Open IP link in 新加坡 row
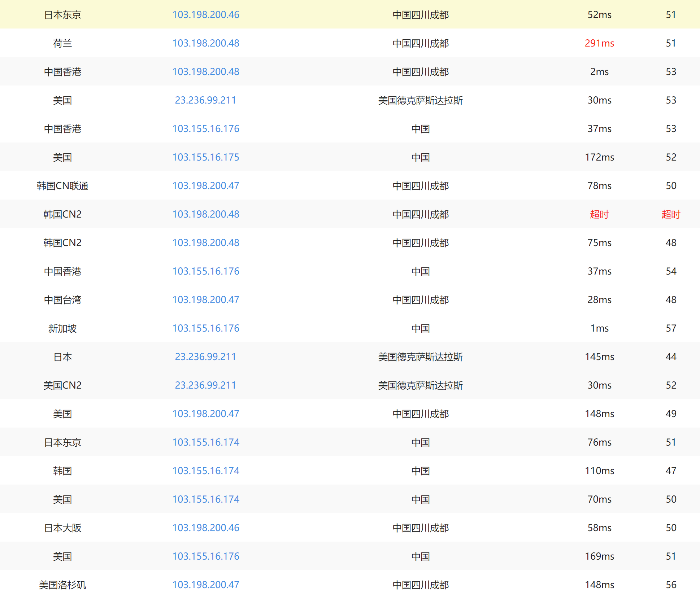This screenshot has width=700, height=595. pos(205,328)
